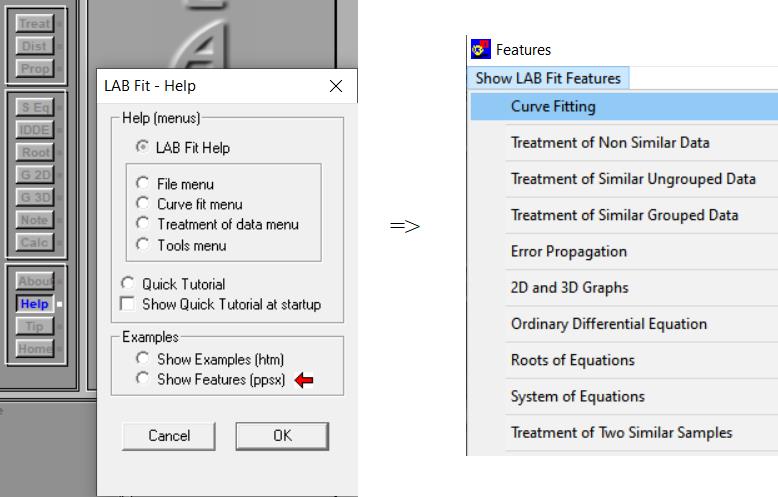778x497 pixels.
Task: Open the Show LAB Fit Features menu
Action: coord(548,78)
